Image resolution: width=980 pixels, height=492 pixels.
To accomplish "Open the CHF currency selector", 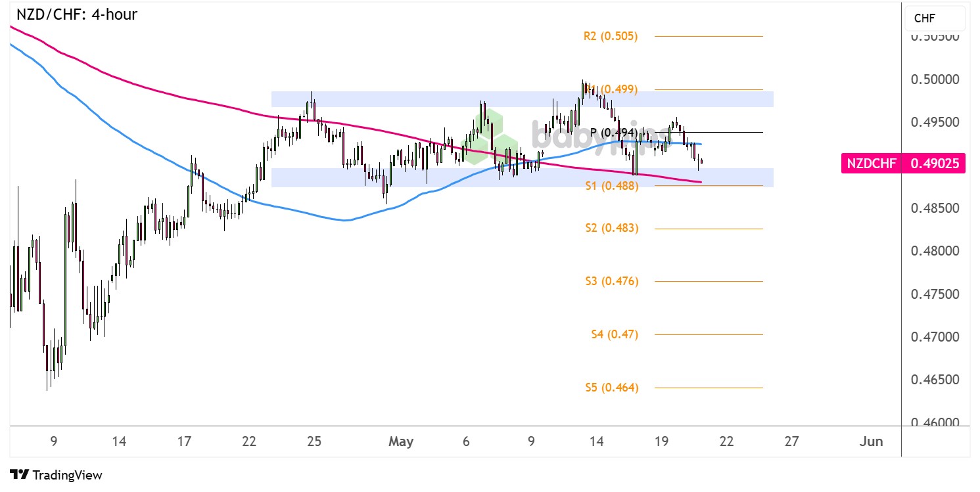I will click(x=935, y=19).
